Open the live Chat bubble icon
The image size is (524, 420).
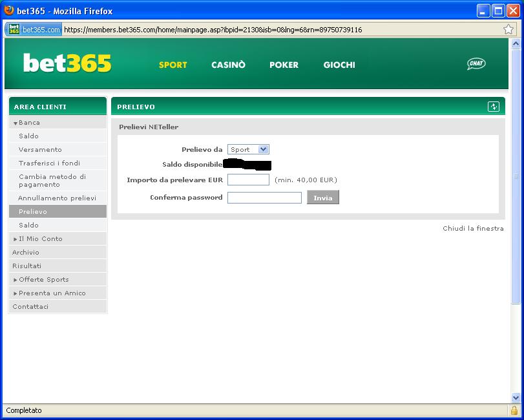pyautogui.click(x=476, y=63)
